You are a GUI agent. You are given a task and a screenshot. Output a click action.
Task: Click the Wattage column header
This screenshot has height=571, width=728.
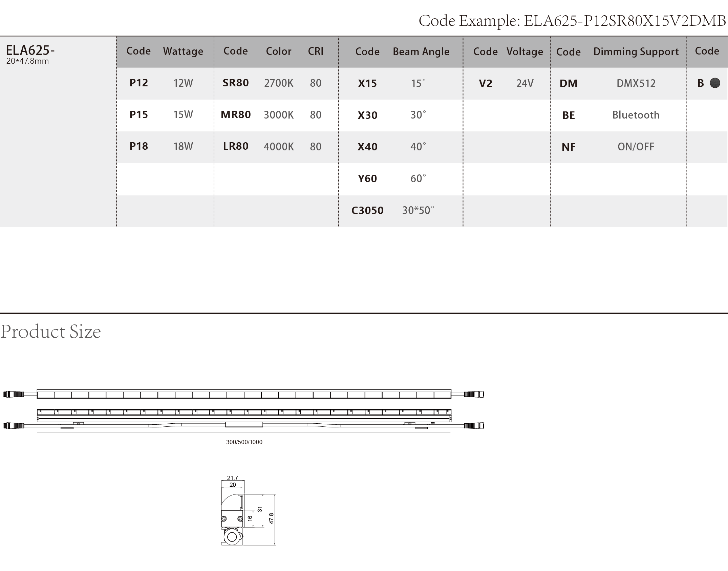(183, 51)
